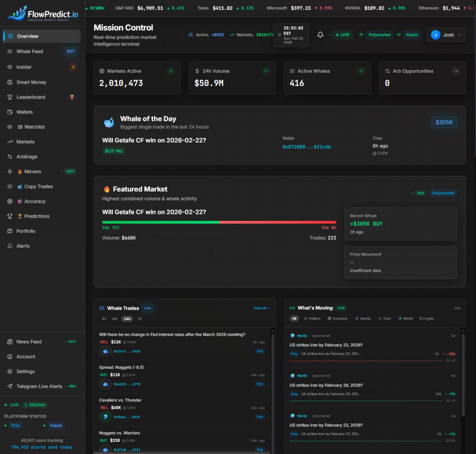The image size is (476, 454).
Task: Select the Sports filter tab
Action: (363, 319)
